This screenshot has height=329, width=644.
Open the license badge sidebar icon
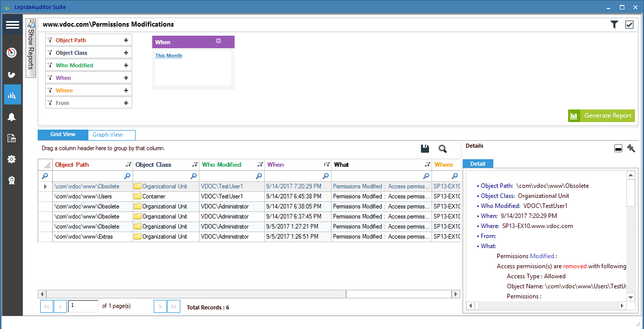(x=12, y=180)
